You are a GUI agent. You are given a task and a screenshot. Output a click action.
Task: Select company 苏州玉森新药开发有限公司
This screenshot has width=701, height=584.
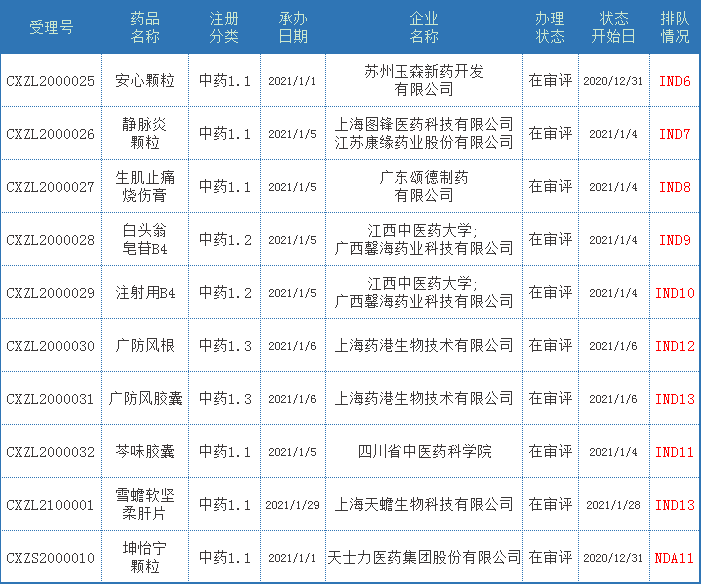424,80
